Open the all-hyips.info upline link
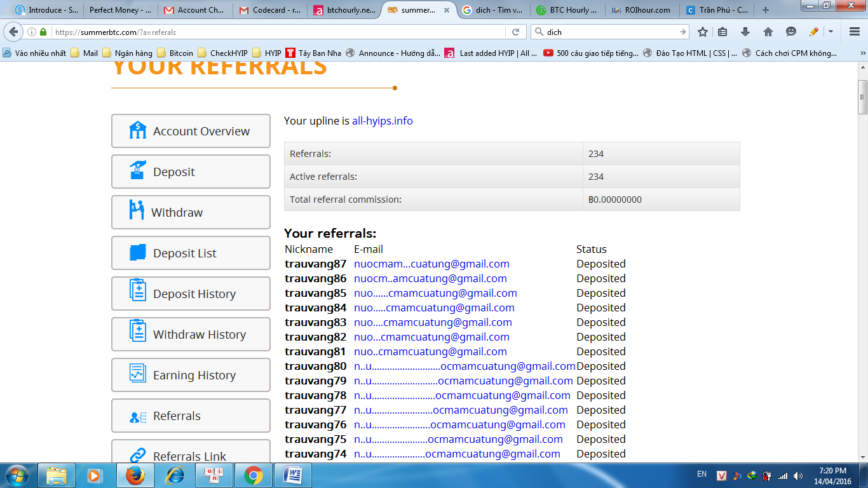Viewport: 868px width, 488px height. tap(383, 121)
